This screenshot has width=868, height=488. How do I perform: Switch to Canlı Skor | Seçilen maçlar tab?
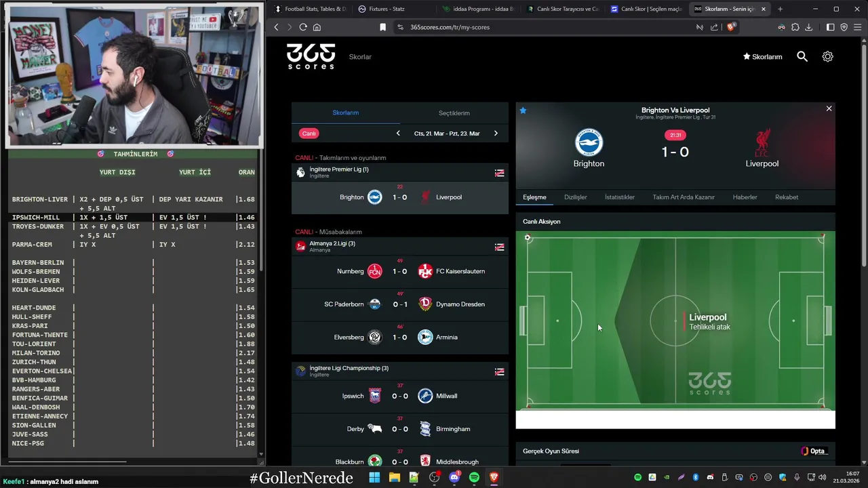[x=646, y=9]
